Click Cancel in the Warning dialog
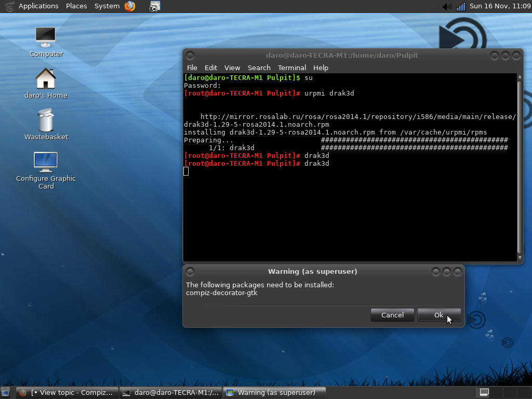This screenshot has height=399, width=532. 392,315
